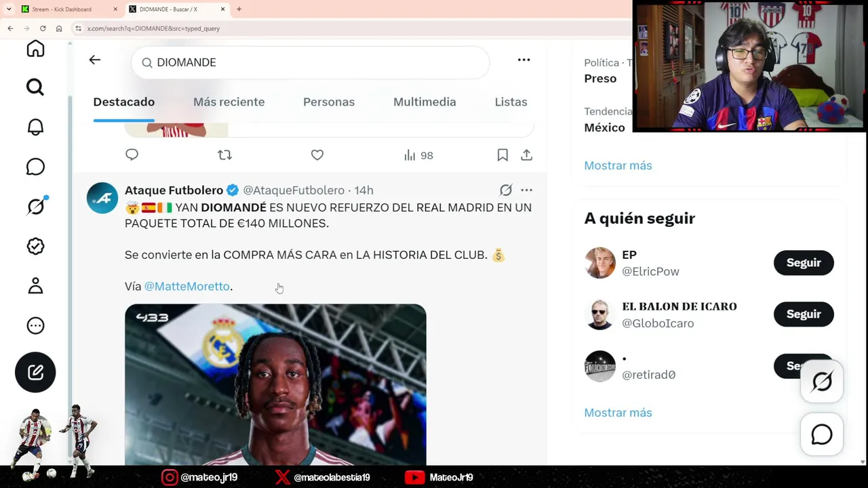Open the @AtaqueFutbolero handle

pos(294,190)
